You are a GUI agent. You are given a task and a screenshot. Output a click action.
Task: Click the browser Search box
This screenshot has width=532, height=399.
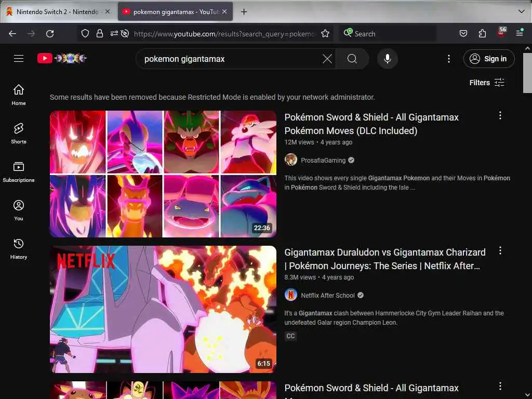pyautogui.click(x=388, y=34)
